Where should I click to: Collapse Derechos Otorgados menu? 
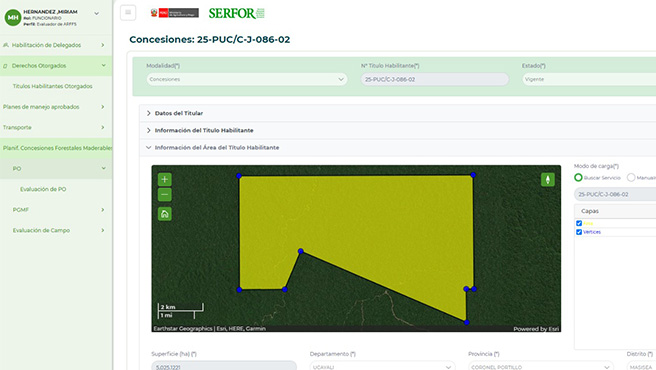[x=56, y=66]
